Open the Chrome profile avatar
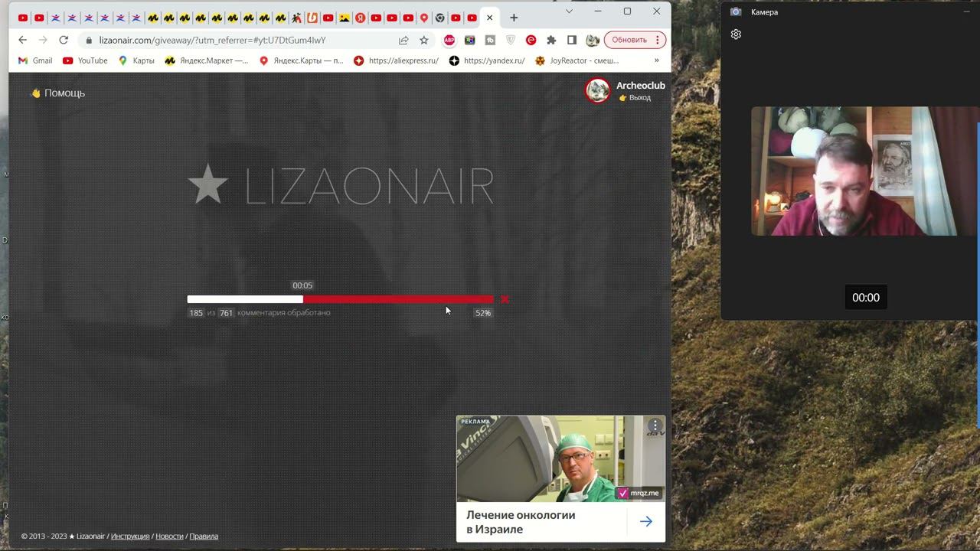Image resolution: width=980 pixels, height=551 pixels. pyautogui.click(x=592, y=40)
